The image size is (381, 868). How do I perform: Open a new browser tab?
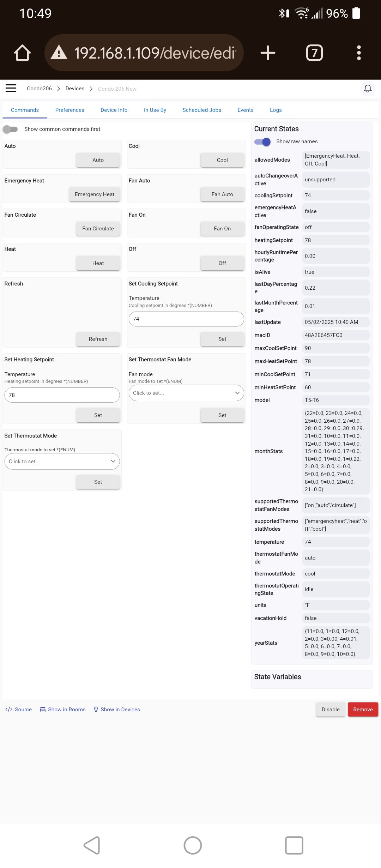(x=268, y=53)
